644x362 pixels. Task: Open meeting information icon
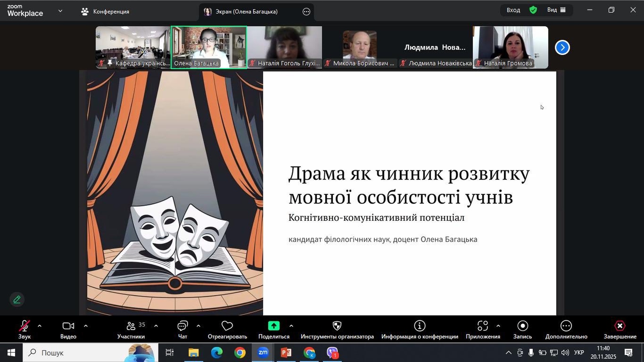419,326
